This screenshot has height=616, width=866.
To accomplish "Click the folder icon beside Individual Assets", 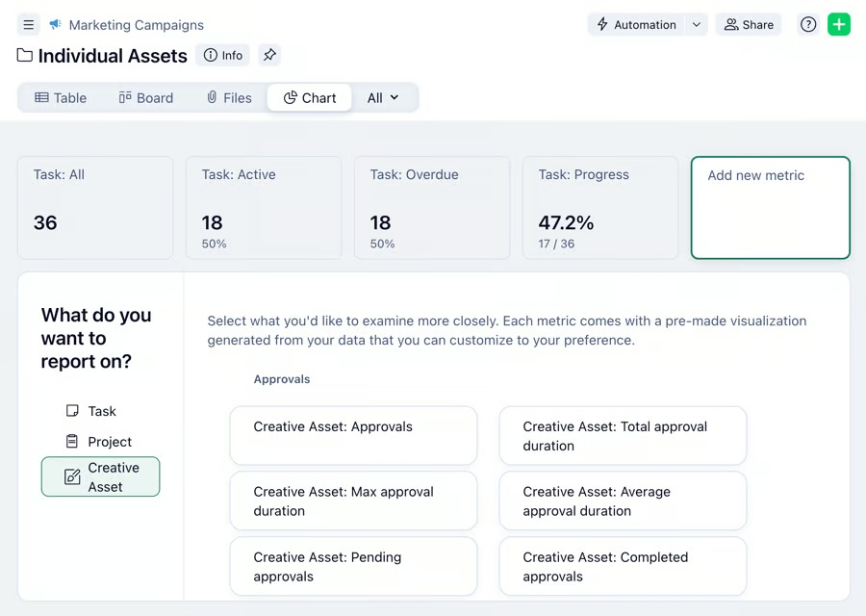I will click(x=24, y=55).
